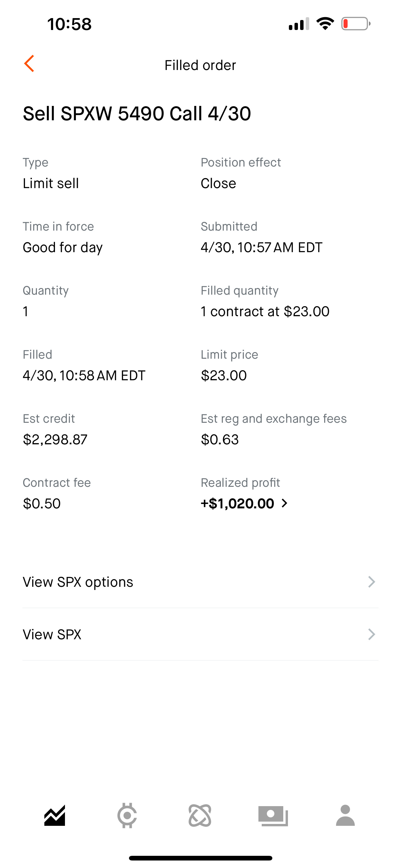Image resolution: width=401 pixels, height=868 pixels.
Task: Go back using the orange arrow
Action: point(29,64)
